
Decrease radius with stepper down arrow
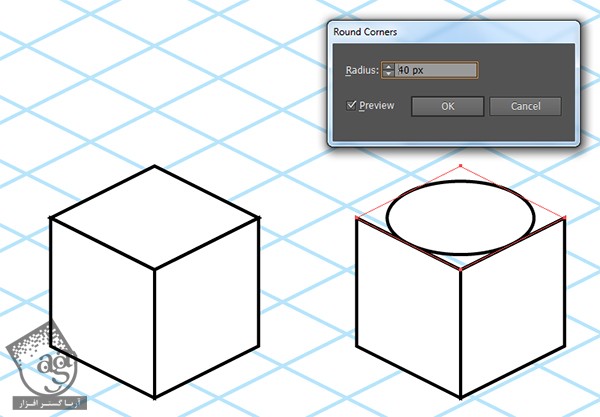tap(388, 73)
